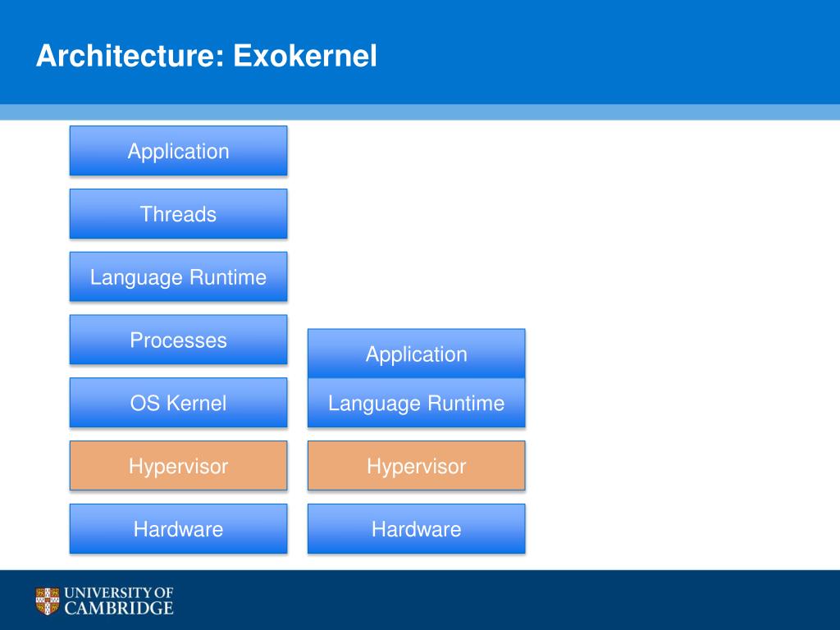The height and width of the screenshot is (630, 840).
Task: Click the OS Kernel box
Action: pyautogui.click(x=178, y=402)
